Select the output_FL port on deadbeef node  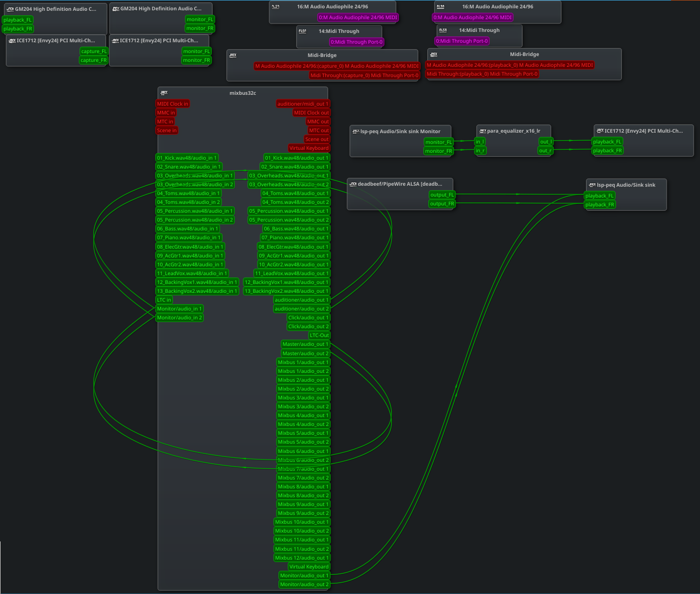[x=442, y=195]
